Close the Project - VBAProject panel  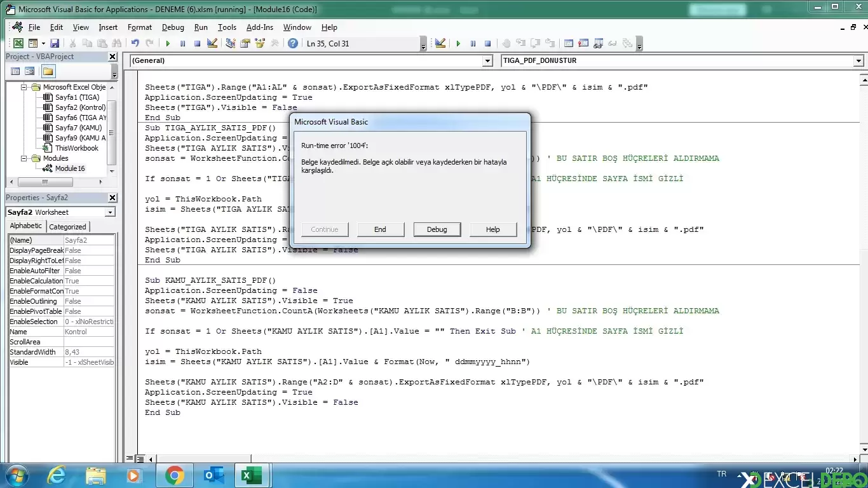[112, 57]
